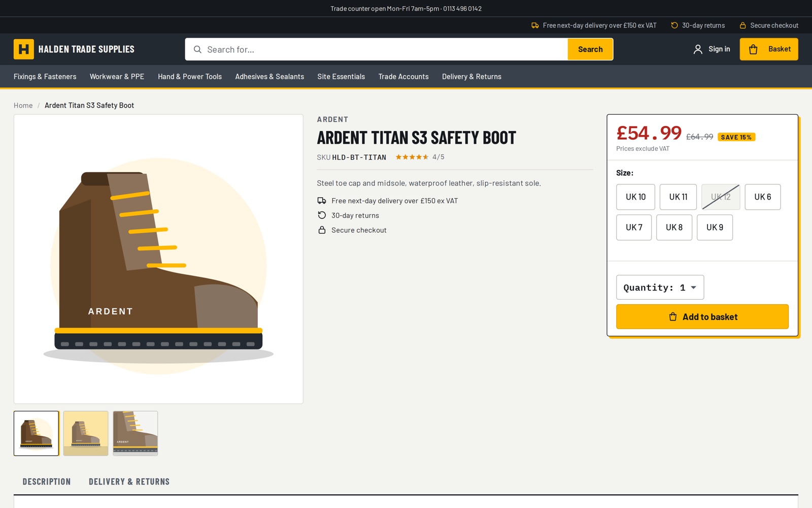Click truck icon beside free next-day delivery text

pos(322,201)
